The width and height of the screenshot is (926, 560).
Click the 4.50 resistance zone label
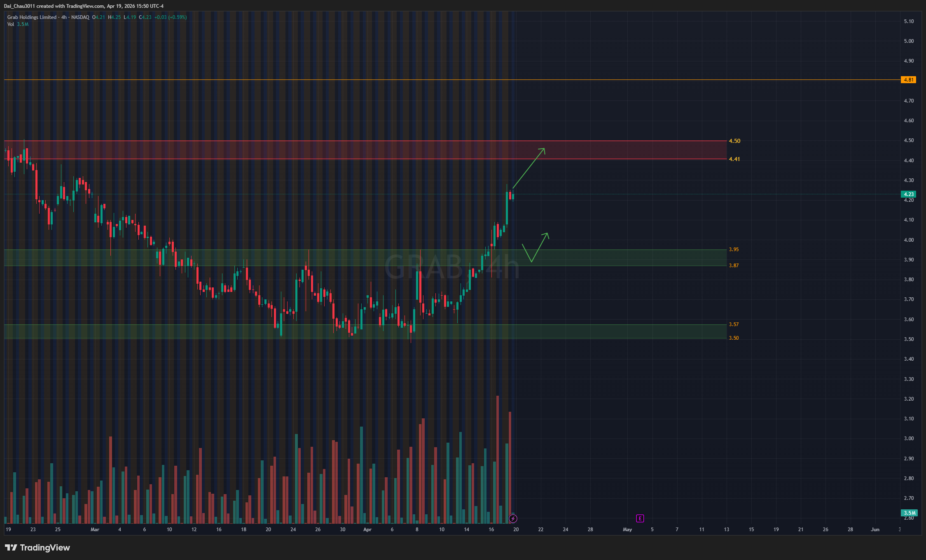pyautogui.click(x=734, y=141)
